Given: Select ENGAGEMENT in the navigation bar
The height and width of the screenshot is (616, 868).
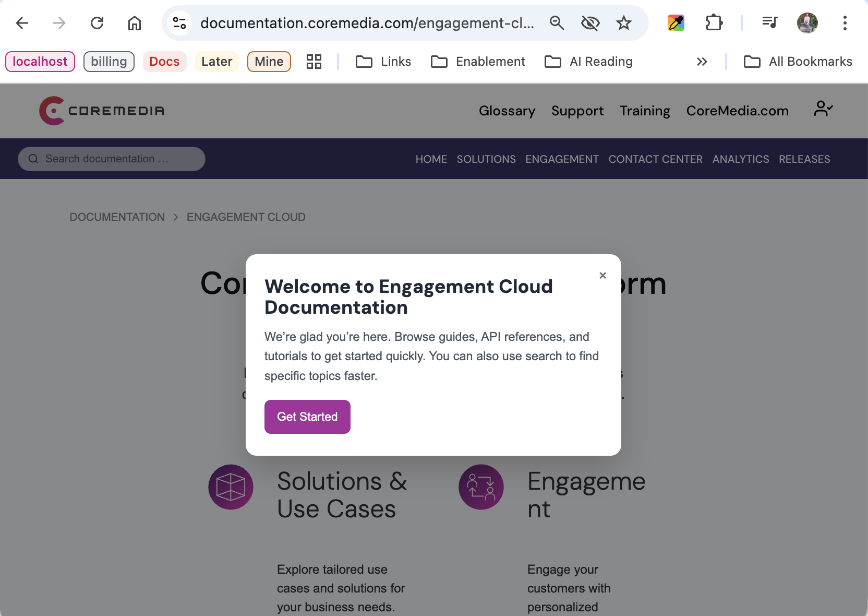Looking at the screenshot, I should tap(562, 159).
